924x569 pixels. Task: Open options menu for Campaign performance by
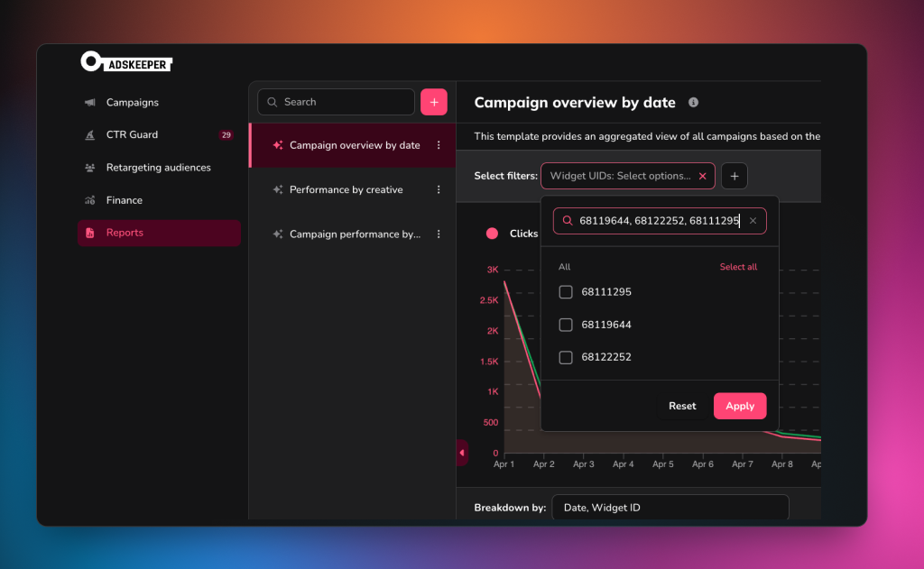click(x=439, y=234)
